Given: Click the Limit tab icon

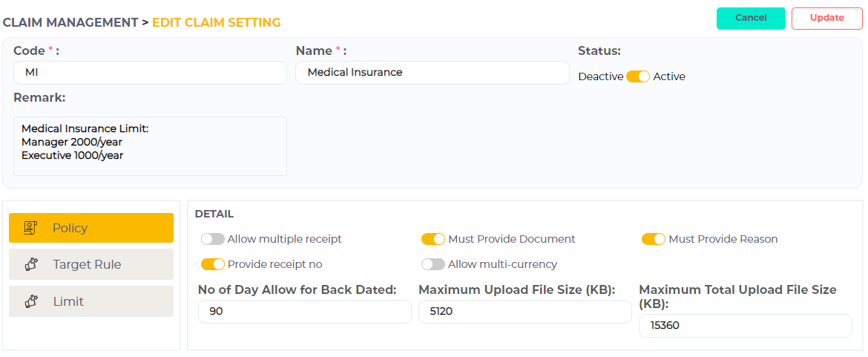Looking at the screenshot, I should pyautogui.click(x=30, y=301).
